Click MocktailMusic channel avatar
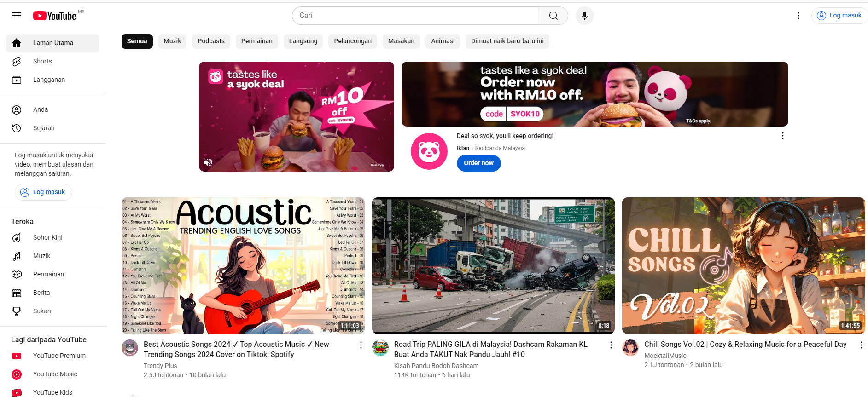This screenshot has width=868, height=397. 630,348
